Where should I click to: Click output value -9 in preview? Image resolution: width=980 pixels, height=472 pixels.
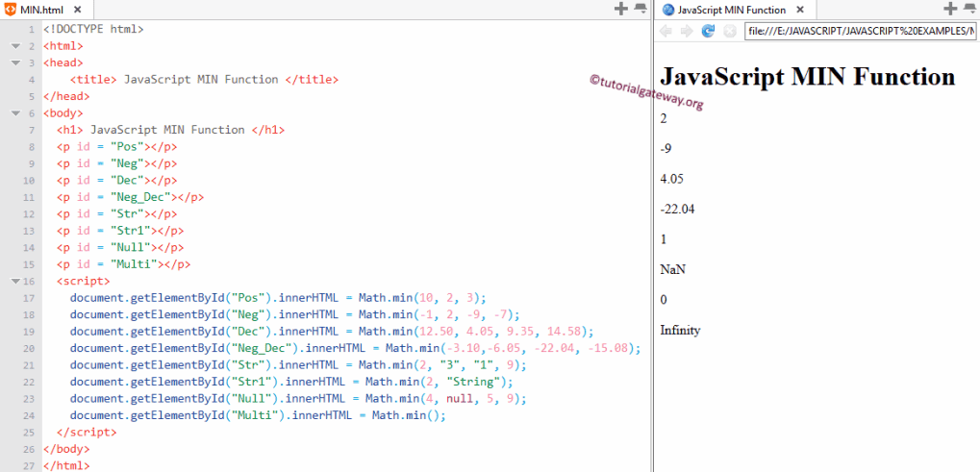[x=666, y=149]
